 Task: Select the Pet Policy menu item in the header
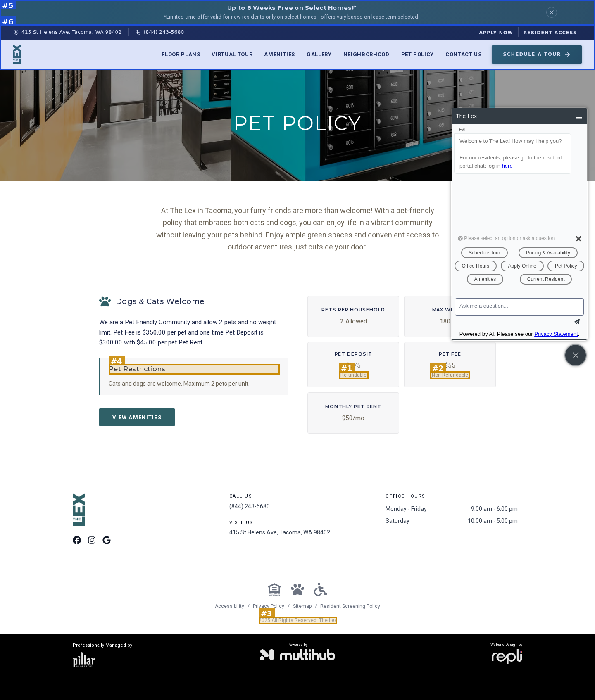(x=417, y=55)
